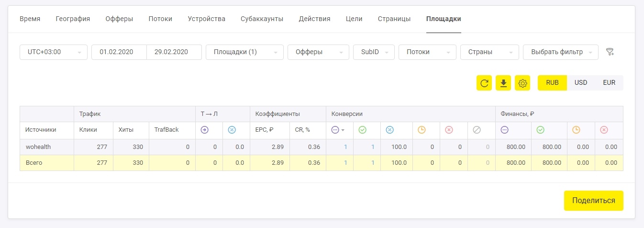This screenshot has width=644, height=228.
Task: Click the yellow refresh icon button
Action: pyautogui.click(x=484, y=83)
